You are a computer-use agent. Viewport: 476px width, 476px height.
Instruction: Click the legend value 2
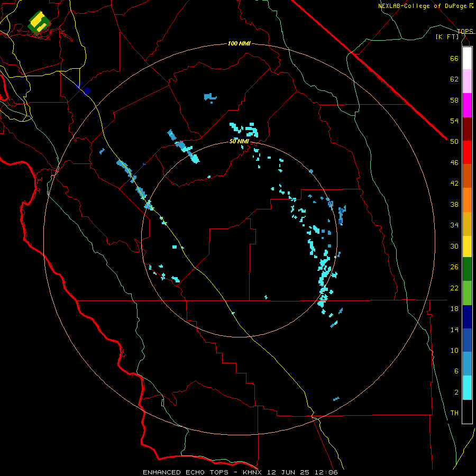(456, 392)
